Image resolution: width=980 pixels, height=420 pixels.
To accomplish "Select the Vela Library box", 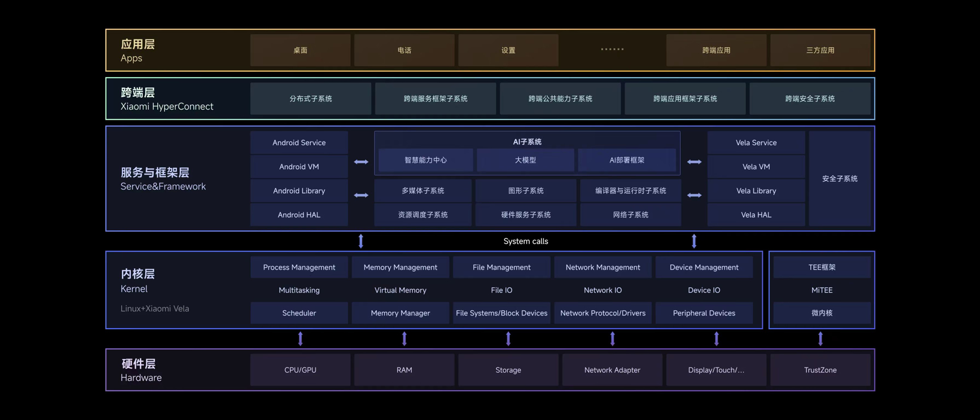I will click(x=756, y=191).
